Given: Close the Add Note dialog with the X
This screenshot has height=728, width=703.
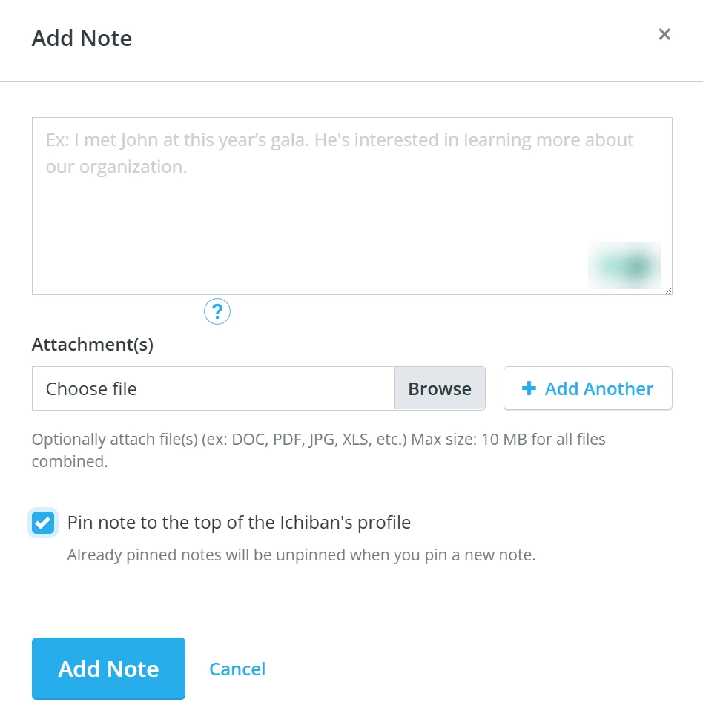Looking at the screenshot, I should coord(664,34).
